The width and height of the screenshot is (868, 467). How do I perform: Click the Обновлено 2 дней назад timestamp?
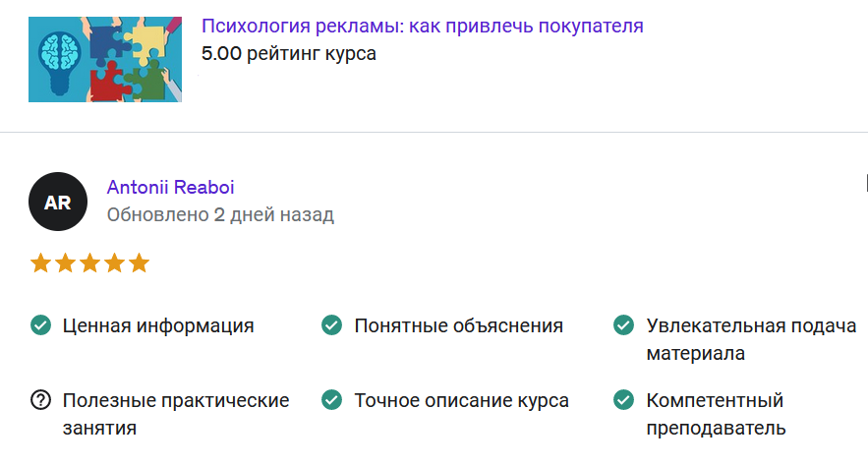220,215
